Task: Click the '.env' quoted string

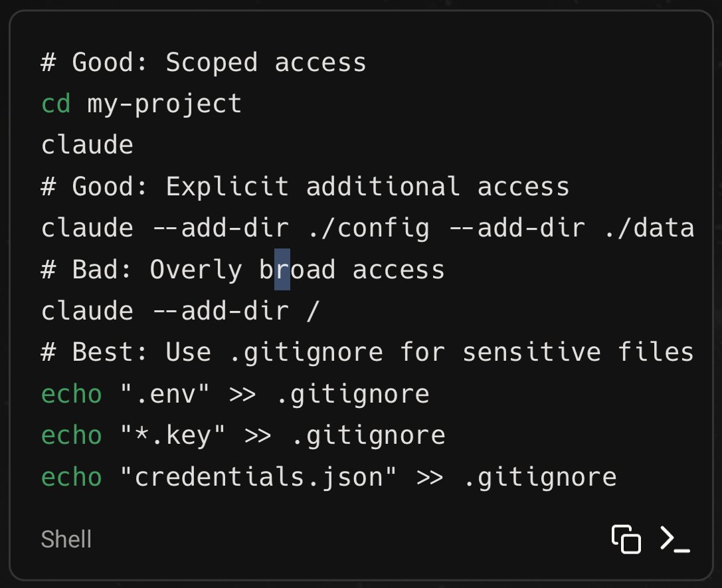Action: pos(165,394)
